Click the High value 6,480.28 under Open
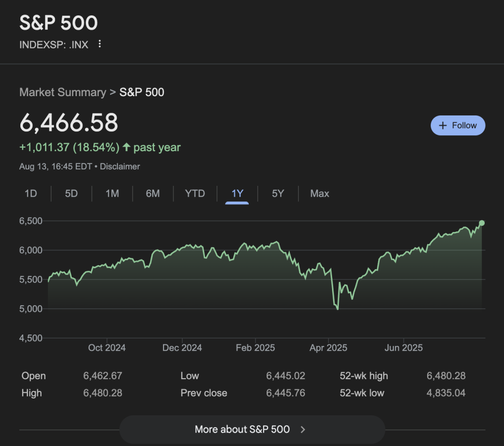Image resolution: width=504 pixels, height=446 pixels. pyautogui.click(x=103, y=392)
